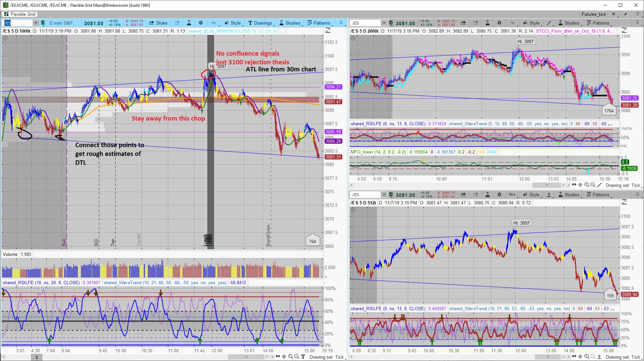Open Patterns menu in top-right chart
644x361 pixels.
tap(598, 23)
